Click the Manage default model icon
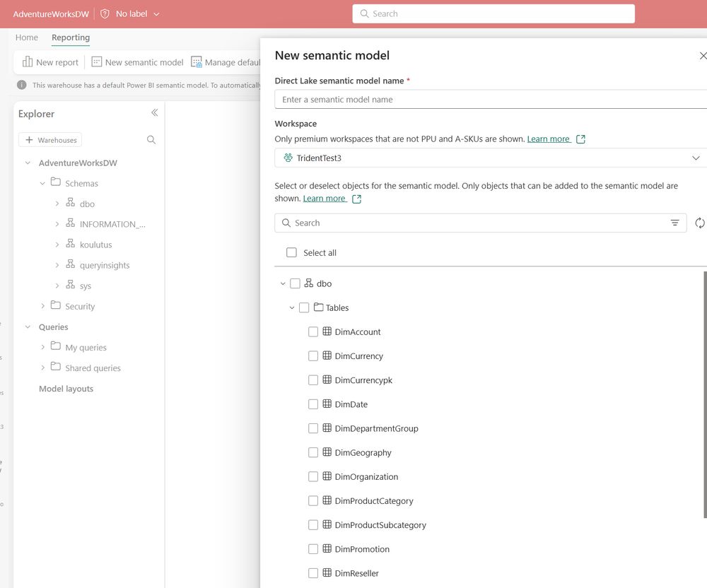The width and height of the screenshot is (707, 588). pyautogui.click(x=196, y=61)
